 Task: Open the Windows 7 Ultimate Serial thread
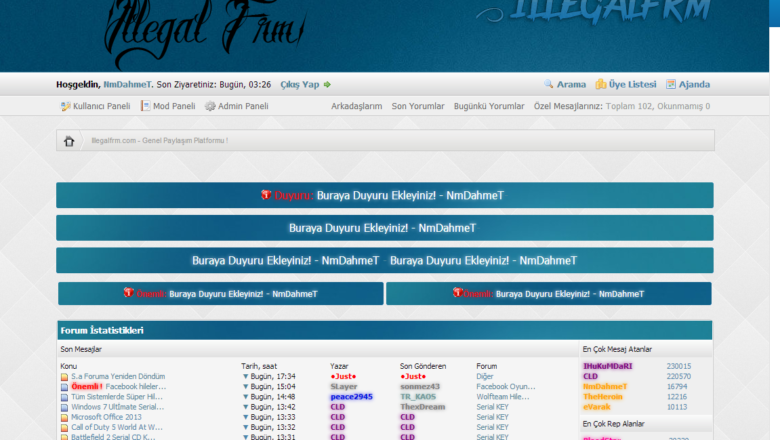(x=117, y=407)
